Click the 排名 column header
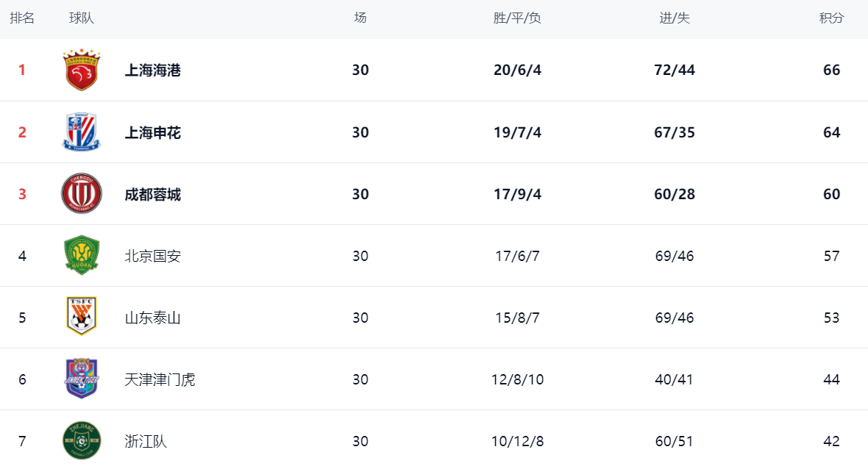The height and width of the screenshot is (469, 868). [x=22, y=18]
